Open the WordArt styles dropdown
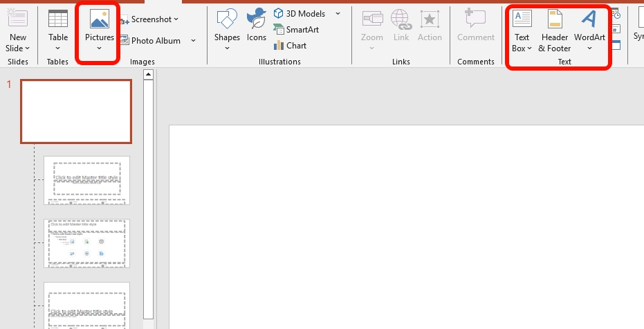 589,48
